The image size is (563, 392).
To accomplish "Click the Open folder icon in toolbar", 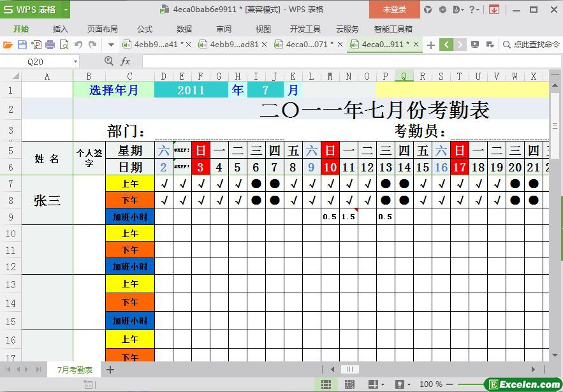I will 8,45.
